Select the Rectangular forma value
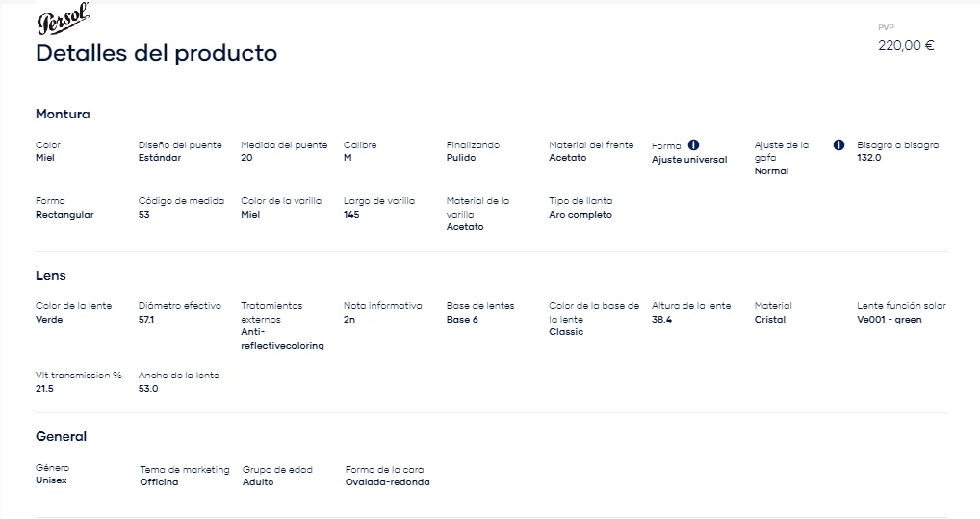This screenshot has height=519, width=980. pyautogui.click(x=64, y=215)
